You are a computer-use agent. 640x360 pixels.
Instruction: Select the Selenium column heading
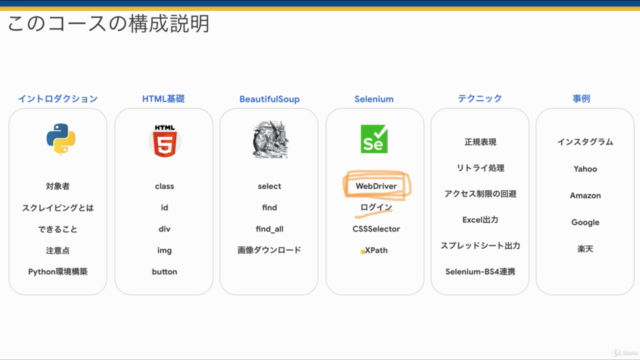[x=374, y=99]
